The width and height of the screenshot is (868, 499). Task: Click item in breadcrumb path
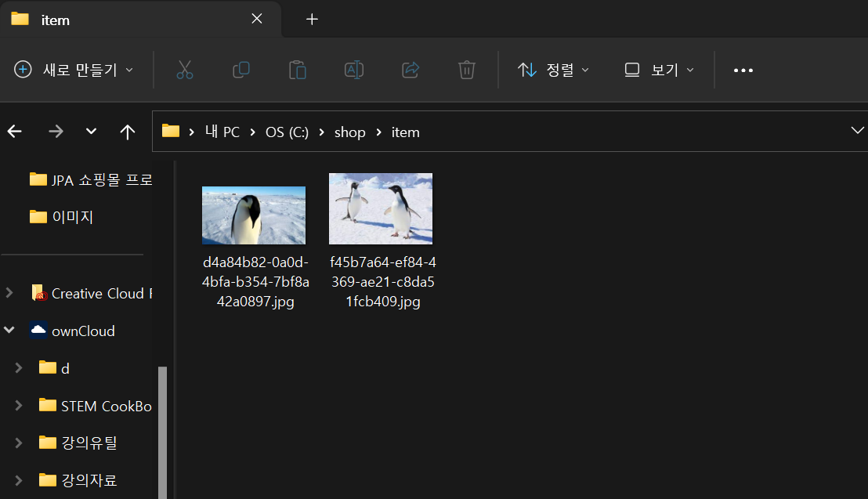405,132
